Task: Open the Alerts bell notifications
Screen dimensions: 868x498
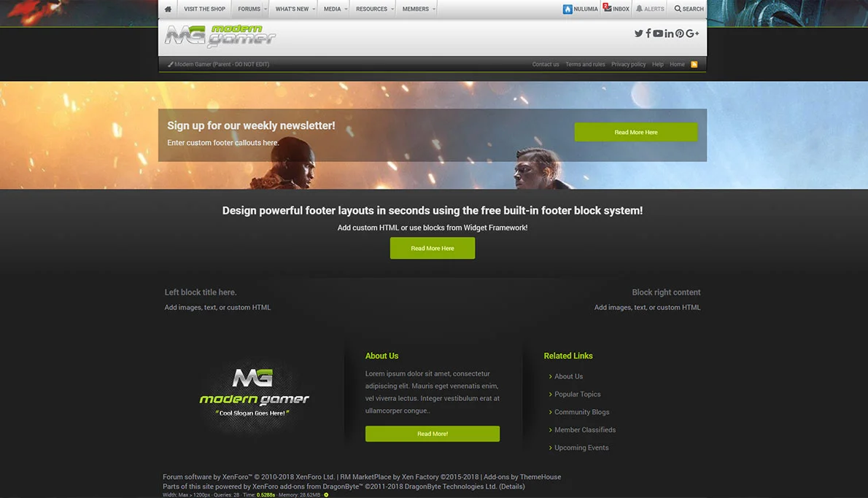Action: tap(650, 9)
